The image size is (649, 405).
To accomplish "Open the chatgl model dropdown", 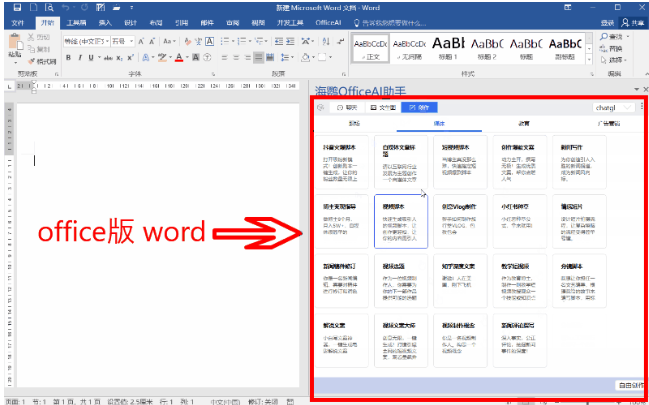I will 614,107.
